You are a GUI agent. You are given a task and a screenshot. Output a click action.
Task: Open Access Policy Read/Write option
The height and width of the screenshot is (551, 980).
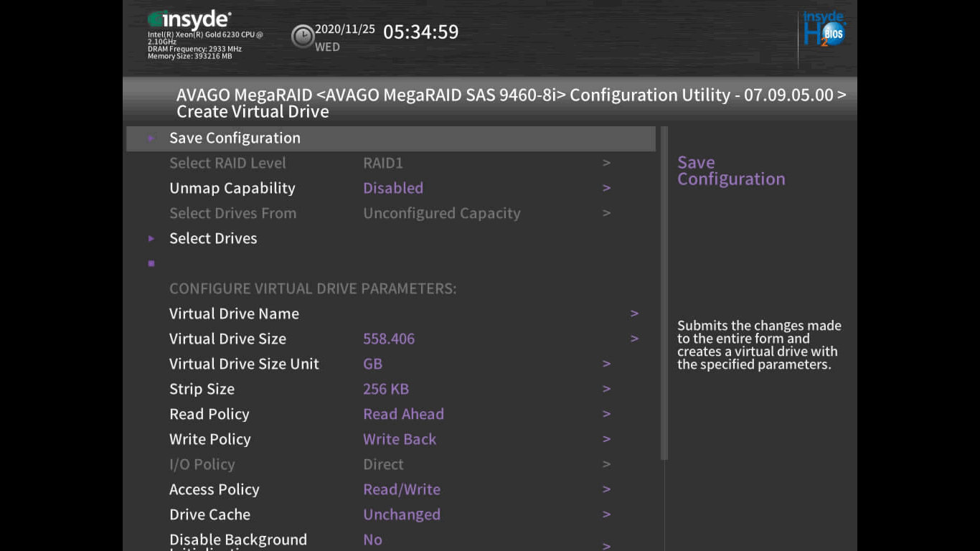click(x=402, y=489)
